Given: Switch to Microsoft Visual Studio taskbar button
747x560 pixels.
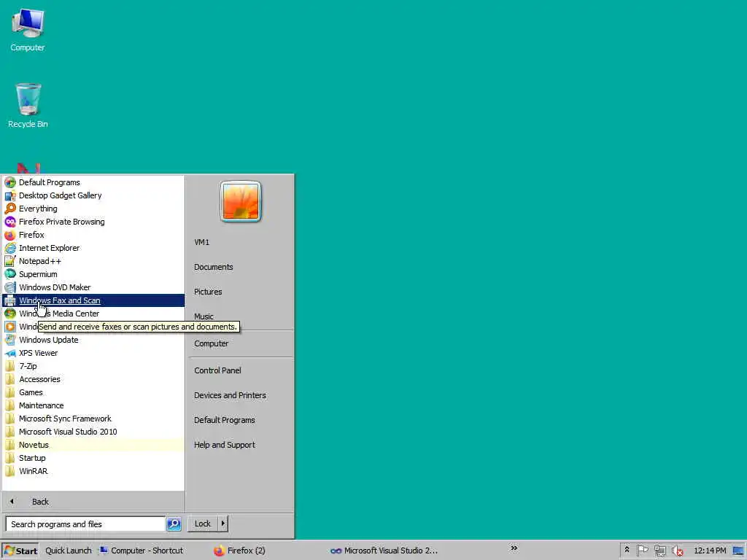Looking at the screenshot, I should coord(384,551).
